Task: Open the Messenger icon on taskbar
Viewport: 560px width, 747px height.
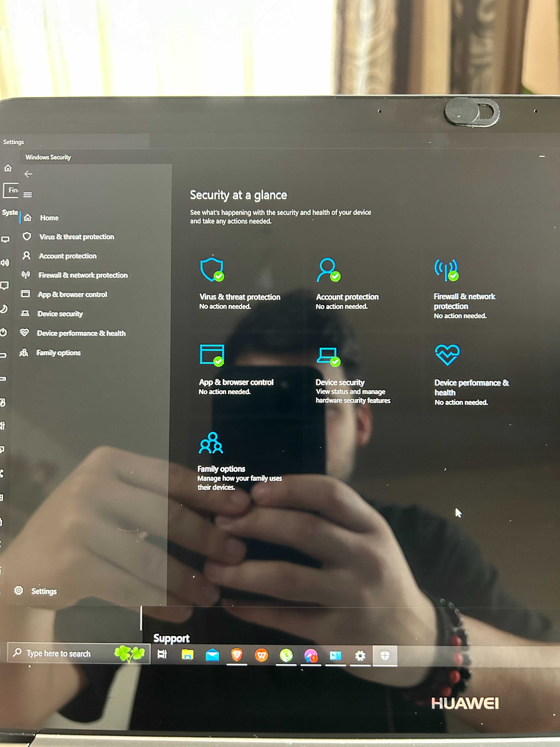Action: point(311,656)
